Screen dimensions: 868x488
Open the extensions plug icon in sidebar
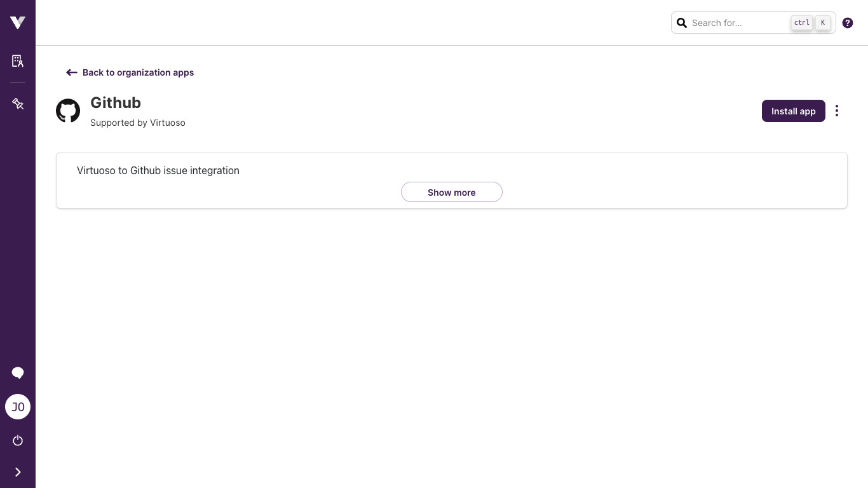[18, 104]
